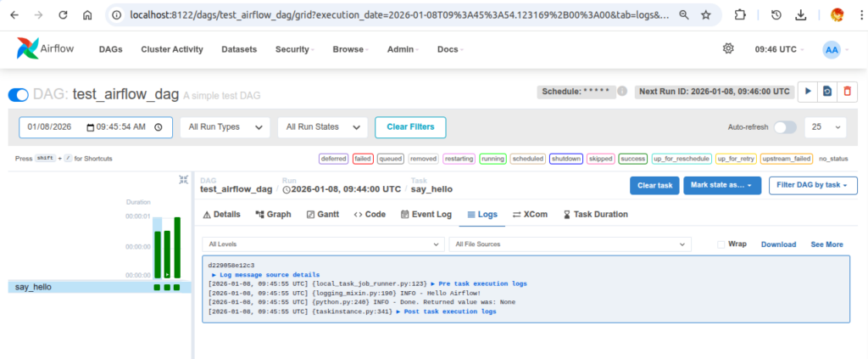This screenshot has height=359, width=868.
Task: Click the Schedule info icon
Action: 621,91
